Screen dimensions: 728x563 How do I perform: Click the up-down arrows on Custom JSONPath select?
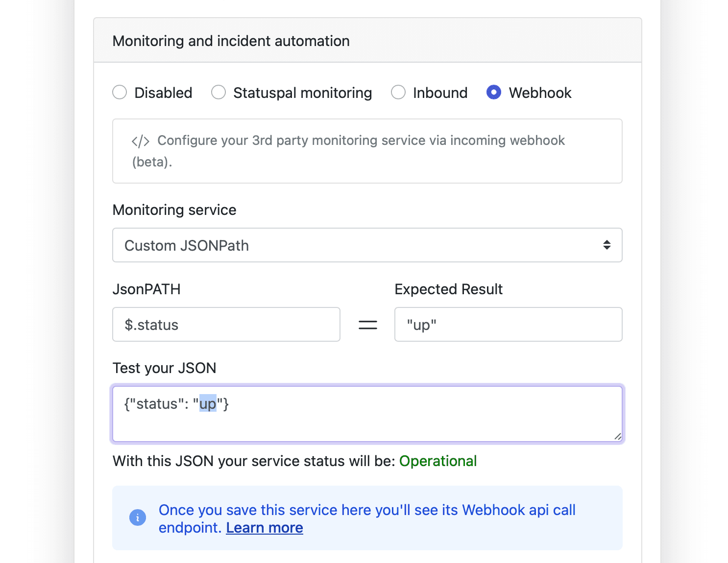tap(607, 245)
